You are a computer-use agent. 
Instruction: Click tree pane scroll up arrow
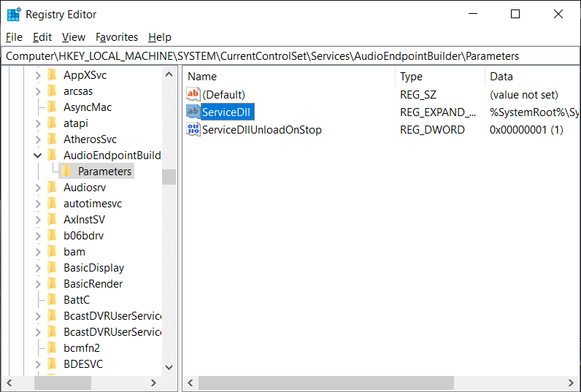[169, 74]
